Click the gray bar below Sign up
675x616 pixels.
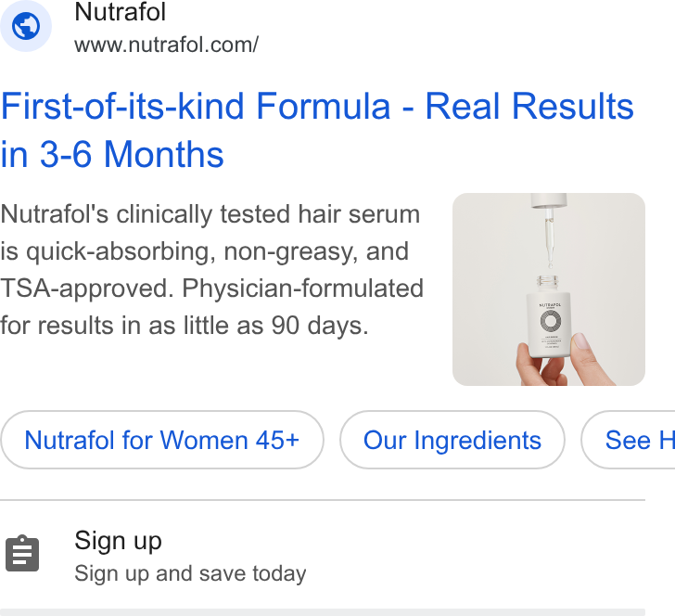(x=323, y=612)
